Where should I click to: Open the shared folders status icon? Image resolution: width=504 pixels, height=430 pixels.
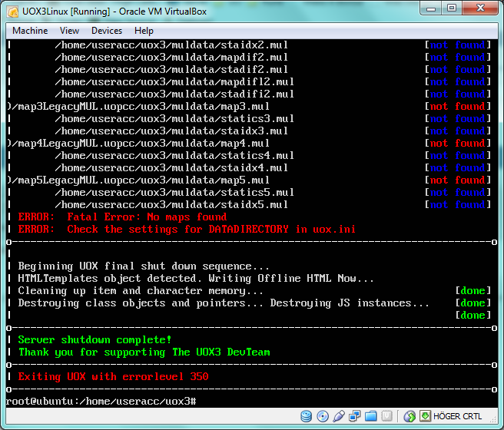coord(370,416)
